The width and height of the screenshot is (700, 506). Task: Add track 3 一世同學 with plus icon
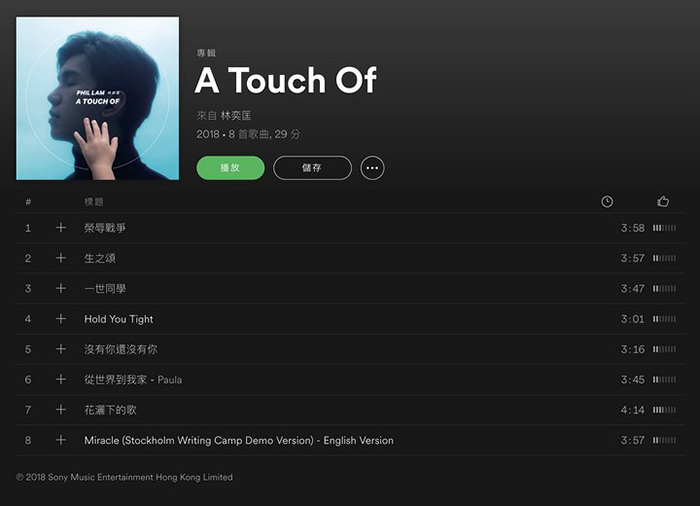tap(61, 289)
